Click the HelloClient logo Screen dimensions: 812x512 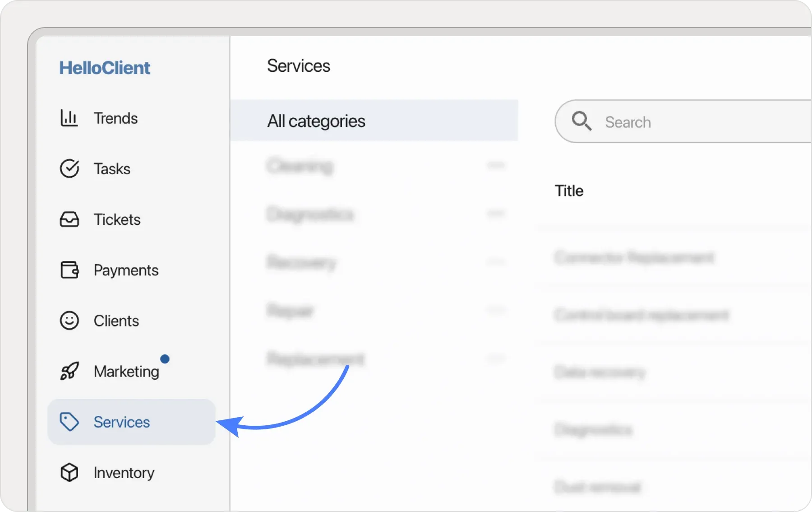(105, 68)
